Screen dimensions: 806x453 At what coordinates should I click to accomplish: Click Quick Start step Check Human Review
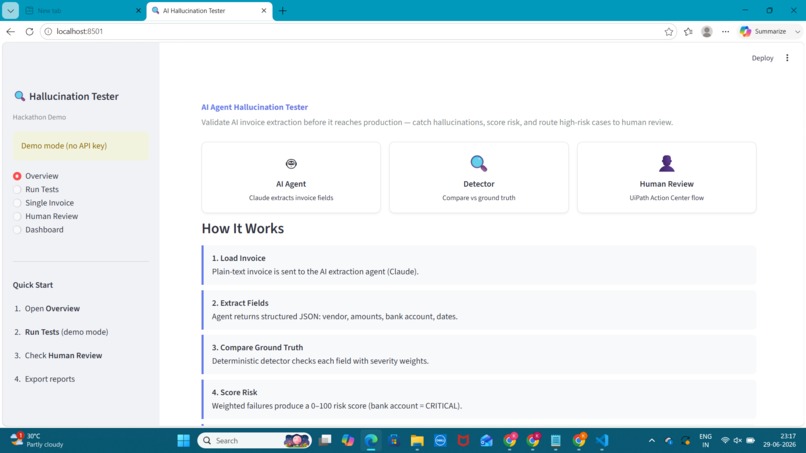[63, 355]
